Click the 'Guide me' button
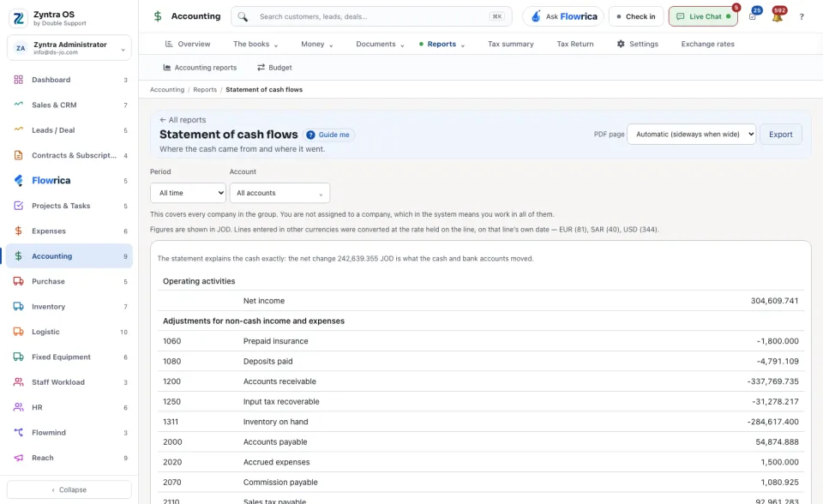Screen dimensions: 823x504 [329, 135]
